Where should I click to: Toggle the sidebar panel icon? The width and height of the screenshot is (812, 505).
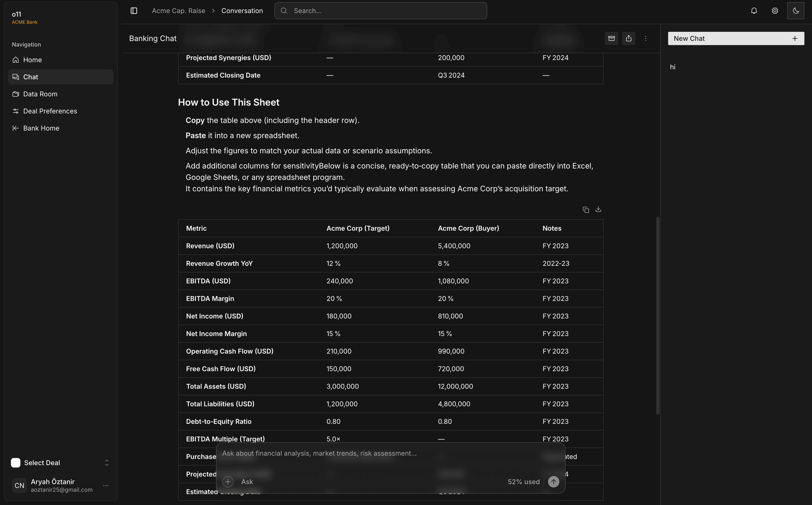click(134, 10)
